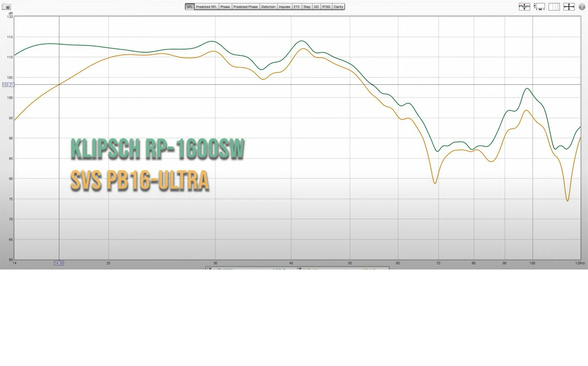Click the 16.58 Hz cursor readout
This screenshot has width=588, height=366.
[59, 263]
